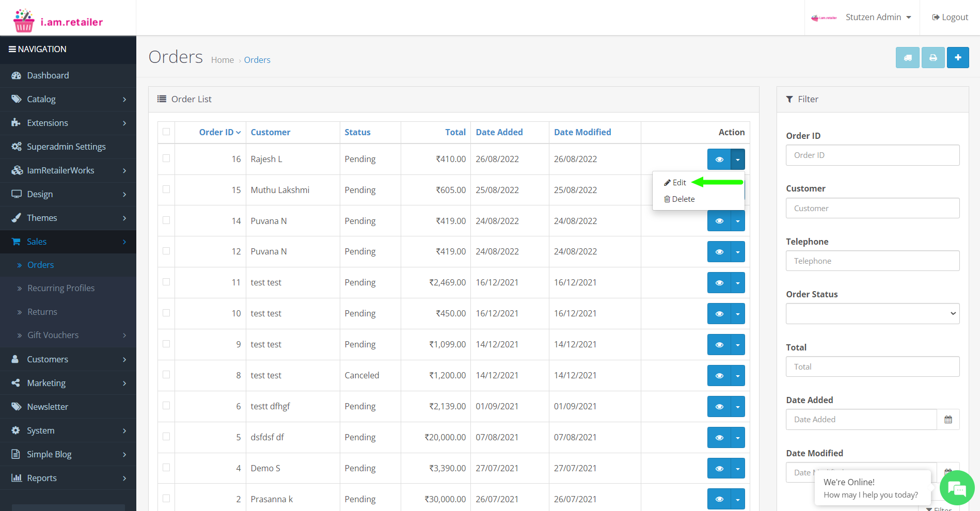Click the Date Added calendar icon
This screenshot has height=511, width=980.
pos(948,420)
